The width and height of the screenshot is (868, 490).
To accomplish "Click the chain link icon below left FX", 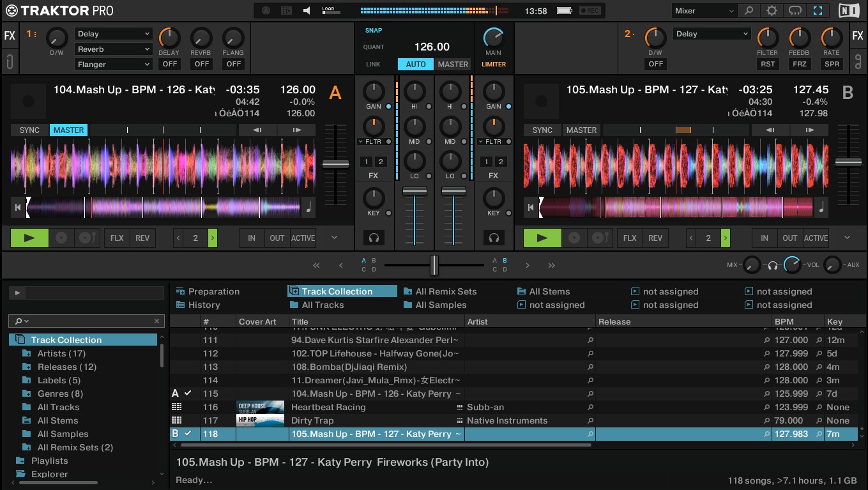I will (x=10, y=62).
